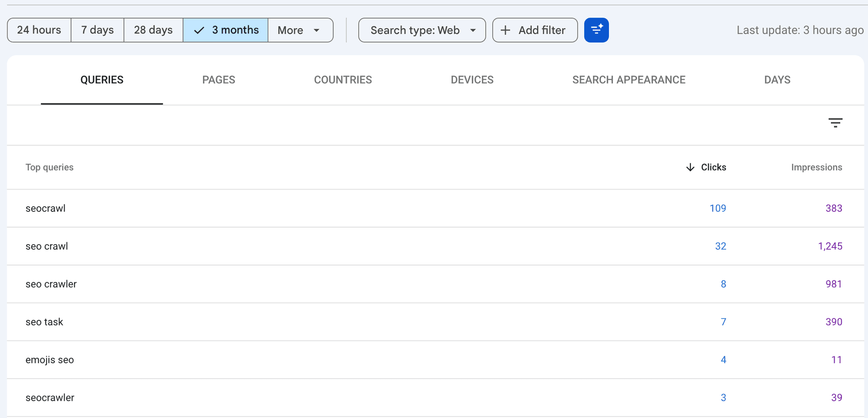Click the Add filter button
868x418 pixels.
point(535,30)
